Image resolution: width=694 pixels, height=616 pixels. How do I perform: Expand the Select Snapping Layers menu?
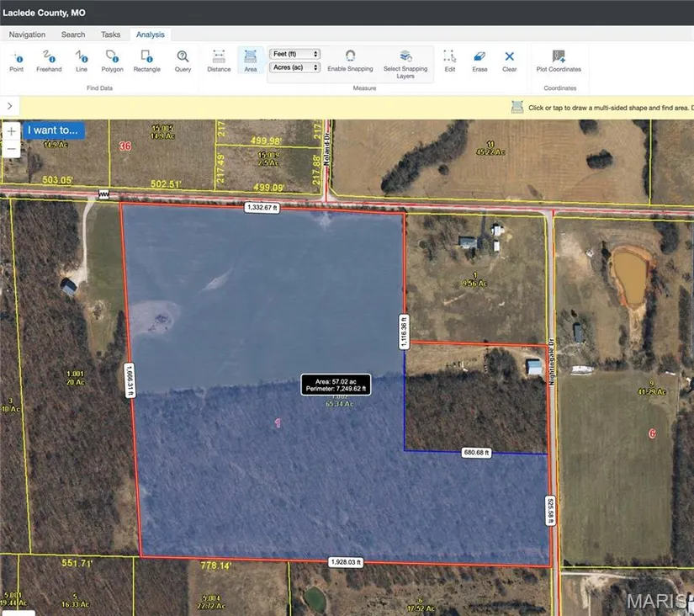pyautogui.click(x=405, y=62)
